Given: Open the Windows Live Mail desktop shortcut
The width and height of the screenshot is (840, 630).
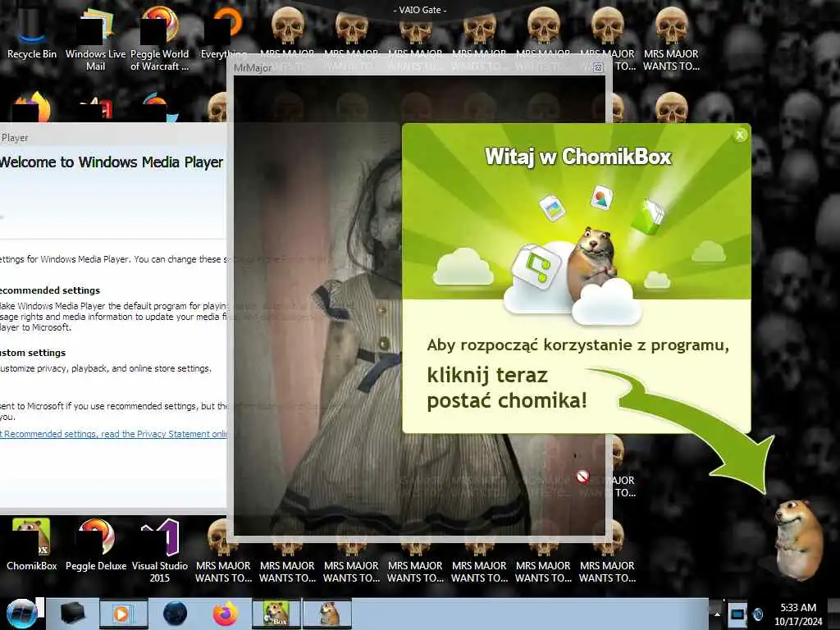Looking at the screenshot, I should click(95, 38).
